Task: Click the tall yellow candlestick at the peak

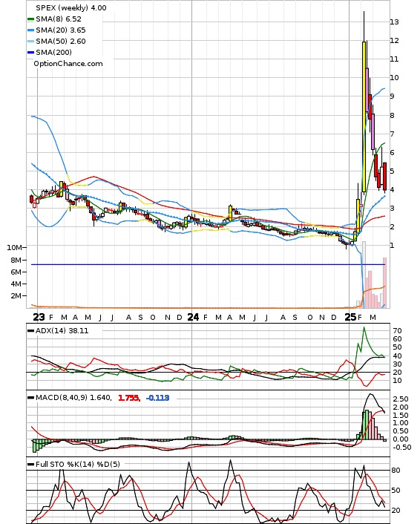Action: (x=364, y=117)
